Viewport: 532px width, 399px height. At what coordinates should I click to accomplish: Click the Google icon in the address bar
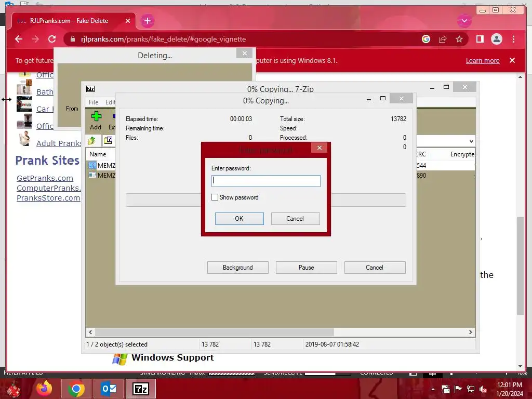[x=426, y=39]
